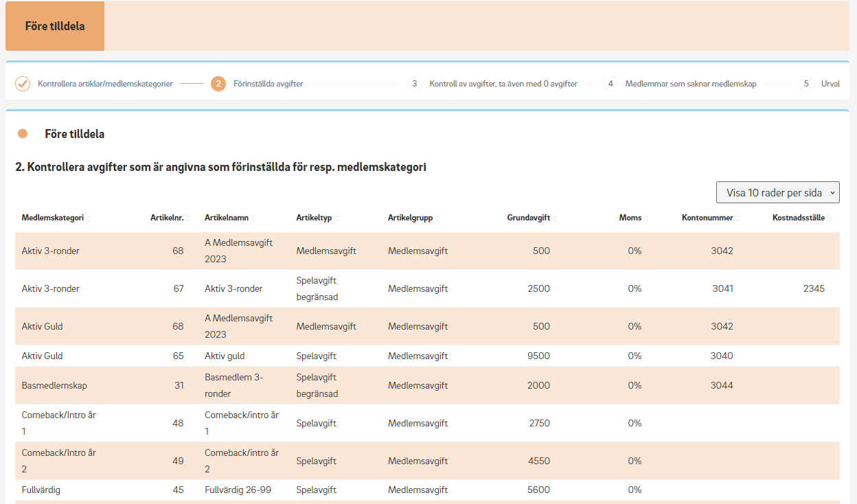Click the base fee 2000 cell
857x504 pixels.
pos(539,385)
